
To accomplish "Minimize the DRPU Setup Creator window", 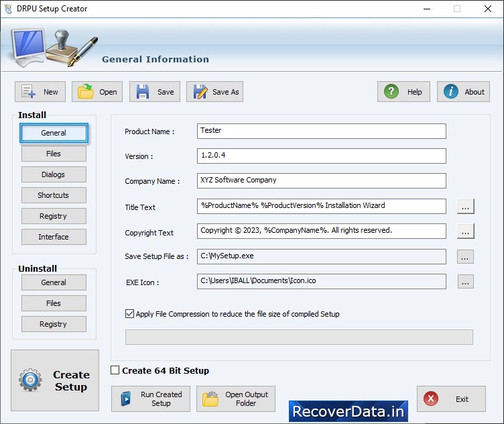I will coord(427,9).
